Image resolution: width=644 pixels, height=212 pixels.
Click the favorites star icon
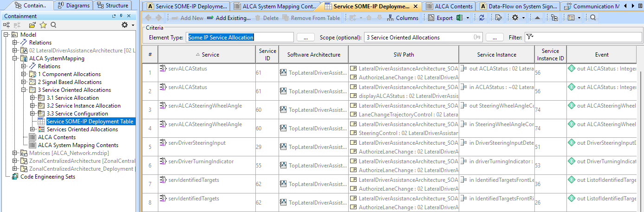(43, 25)
